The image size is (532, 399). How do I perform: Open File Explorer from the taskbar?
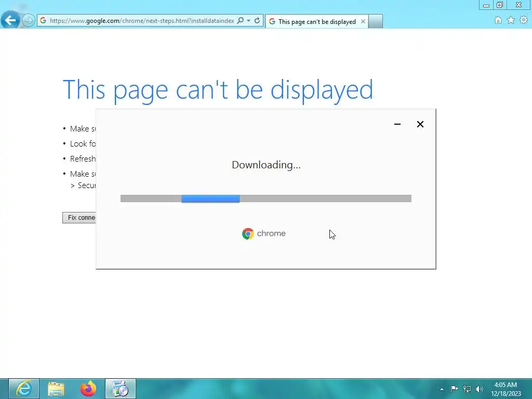point(56,389)
